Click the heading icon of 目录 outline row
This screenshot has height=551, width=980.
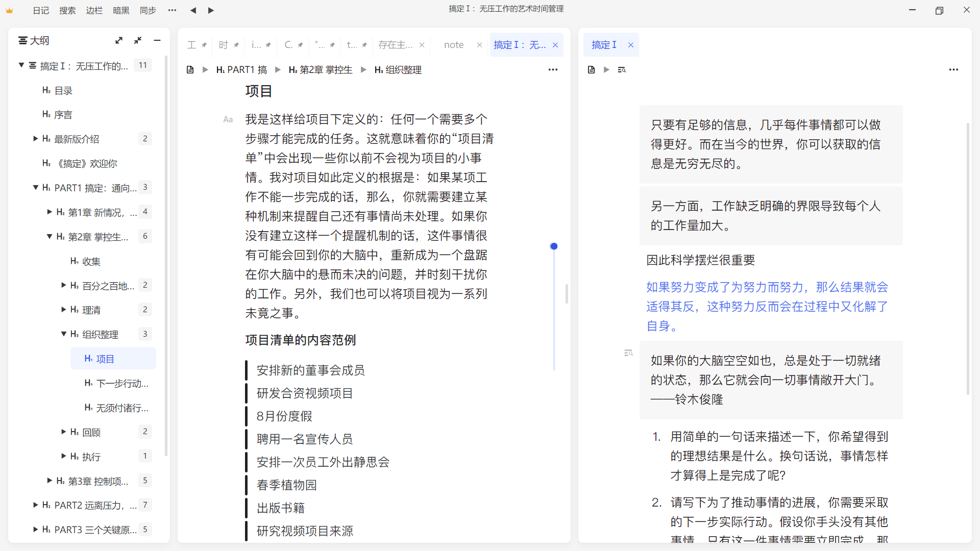pyautogui.click(x=46, y=90)
